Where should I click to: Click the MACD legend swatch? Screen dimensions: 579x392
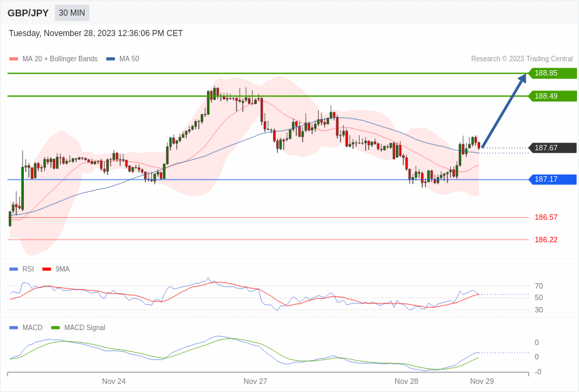[x=14, y=327]
